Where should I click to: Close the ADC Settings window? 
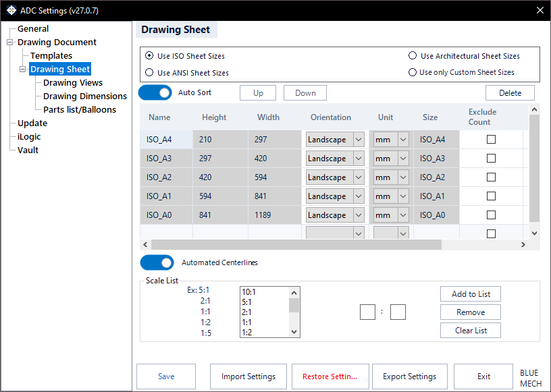point(540,11)
